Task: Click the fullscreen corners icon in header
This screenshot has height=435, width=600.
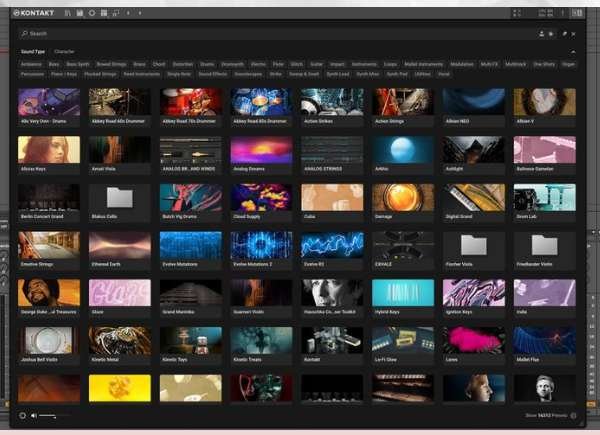Action: pyautogui.click(x=517, y=13)
